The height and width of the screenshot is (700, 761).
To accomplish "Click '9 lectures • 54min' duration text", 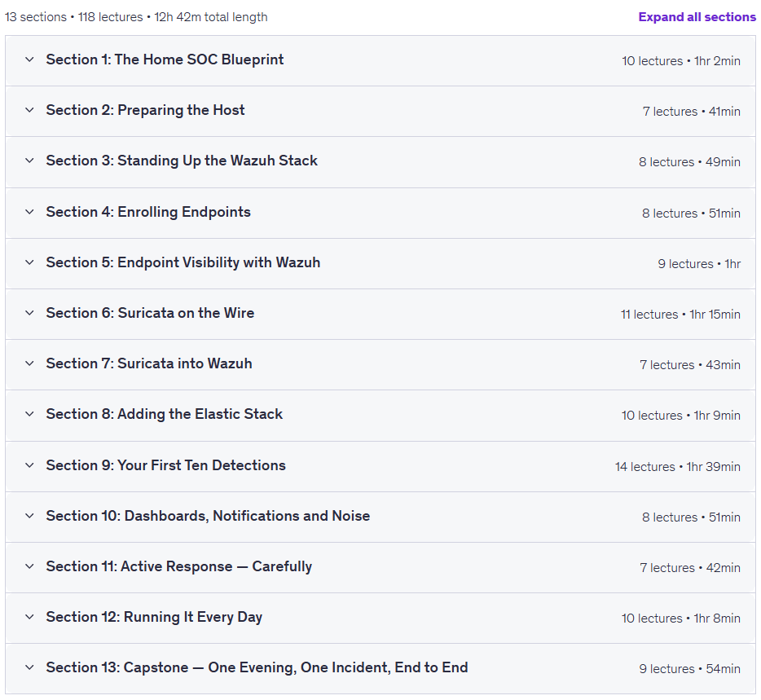I will pyautogui.click(x=689, y=669).
